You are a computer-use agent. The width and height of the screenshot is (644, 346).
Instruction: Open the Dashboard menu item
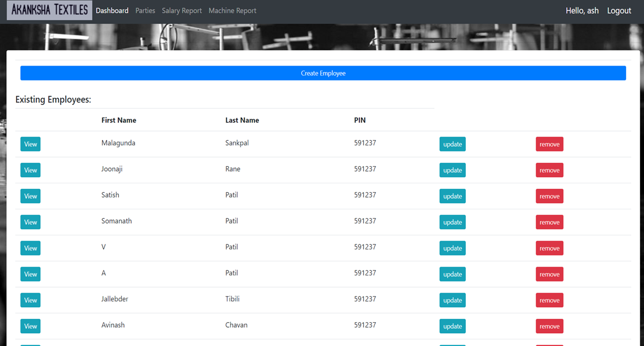coord(112,10)
